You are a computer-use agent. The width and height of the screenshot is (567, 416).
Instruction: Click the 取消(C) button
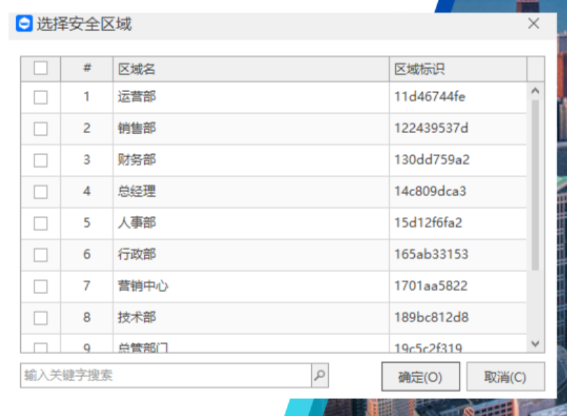point(505,377)
